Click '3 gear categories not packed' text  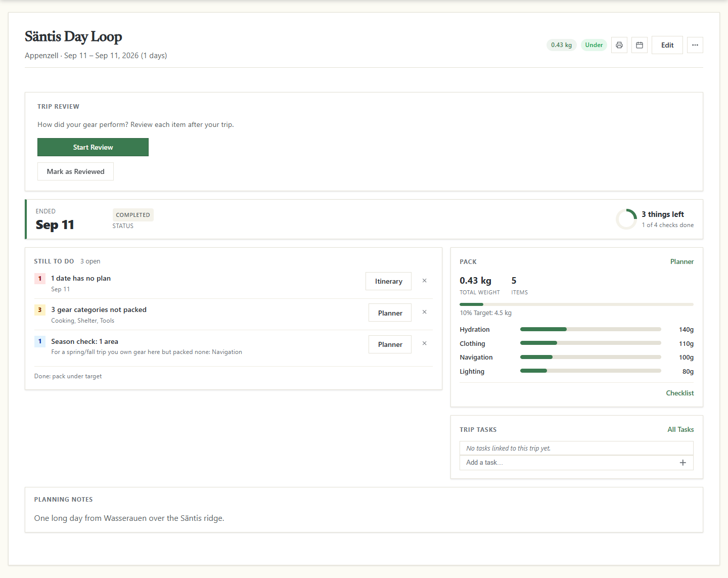pyautogui.click(x=99, y=309)
